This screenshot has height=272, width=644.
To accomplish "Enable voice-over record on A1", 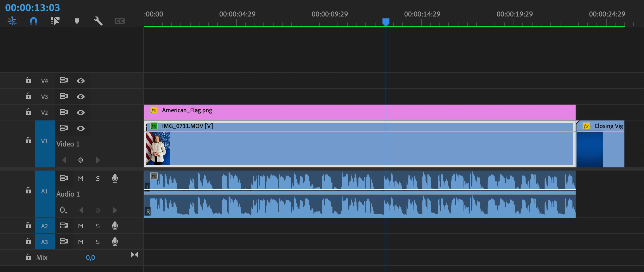I will (115, 178).
